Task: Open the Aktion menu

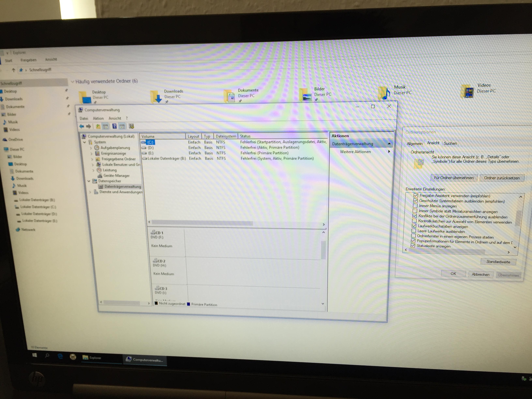Action: [98, 118]
